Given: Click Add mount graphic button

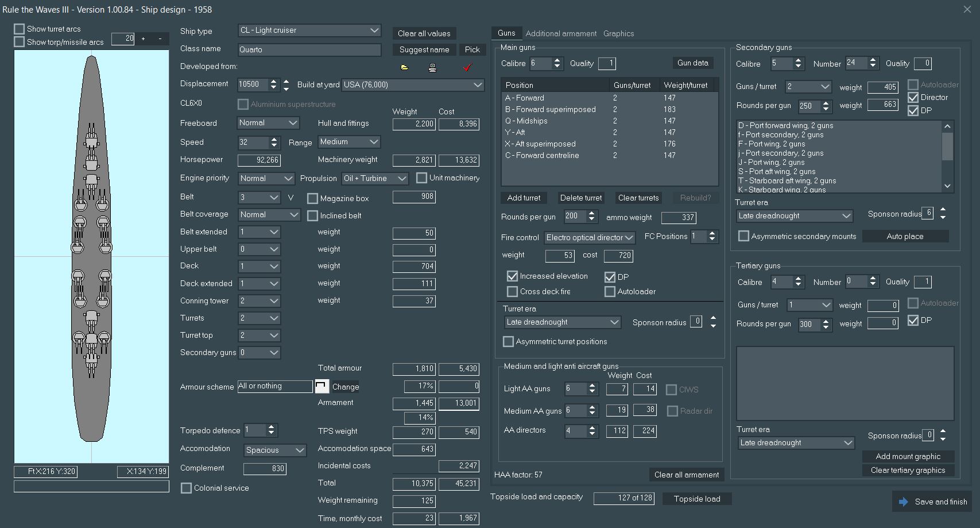Looking at the screenshot, I should pyautogui.click(x=908, y=456).
